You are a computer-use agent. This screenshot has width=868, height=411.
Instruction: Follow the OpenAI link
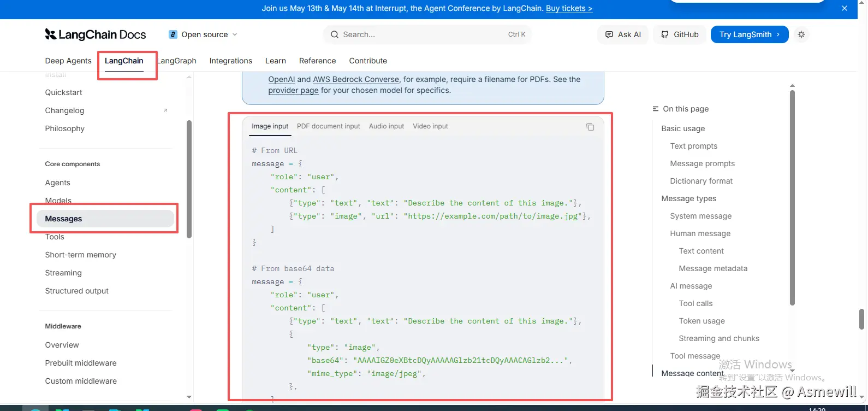[282, 79]
